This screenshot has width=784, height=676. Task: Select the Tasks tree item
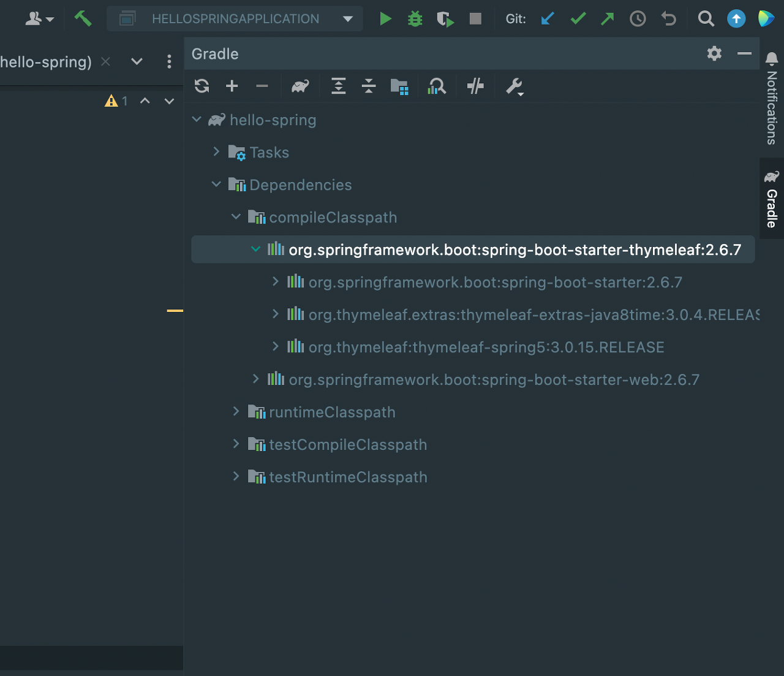(473, 153)
